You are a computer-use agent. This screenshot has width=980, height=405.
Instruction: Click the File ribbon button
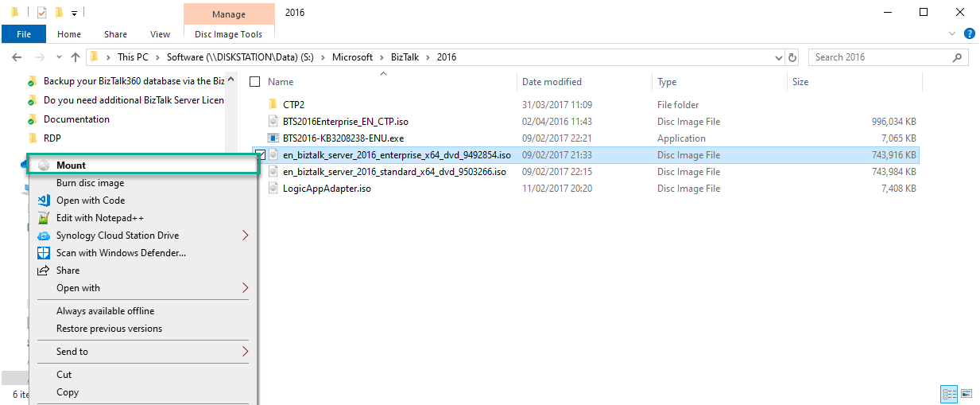(24, 34)
